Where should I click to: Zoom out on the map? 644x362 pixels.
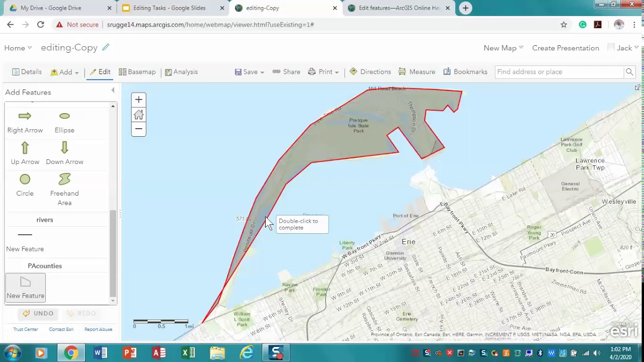139,129
